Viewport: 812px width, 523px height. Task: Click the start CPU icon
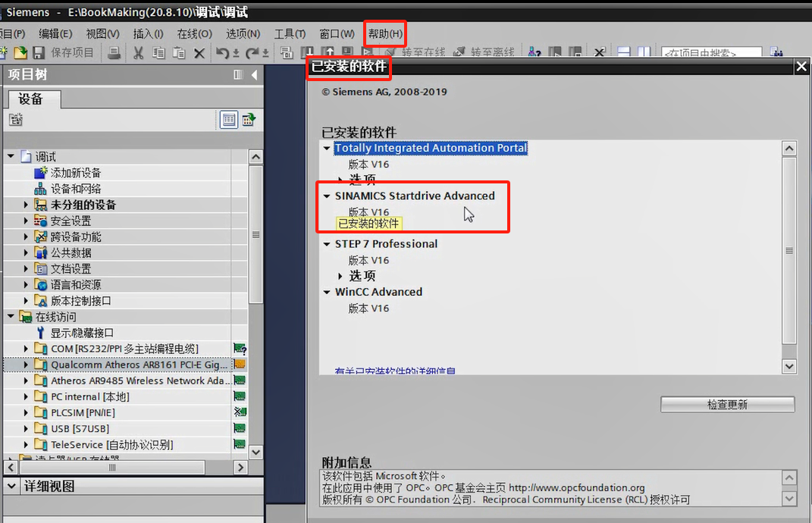click(555, 52)
